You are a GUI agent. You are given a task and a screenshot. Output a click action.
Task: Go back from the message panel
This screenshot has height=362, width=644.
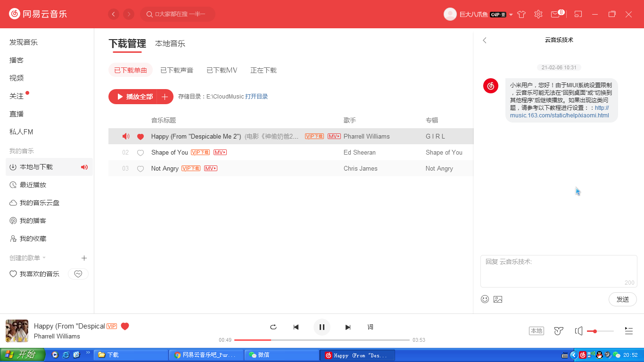pos(485,41)
